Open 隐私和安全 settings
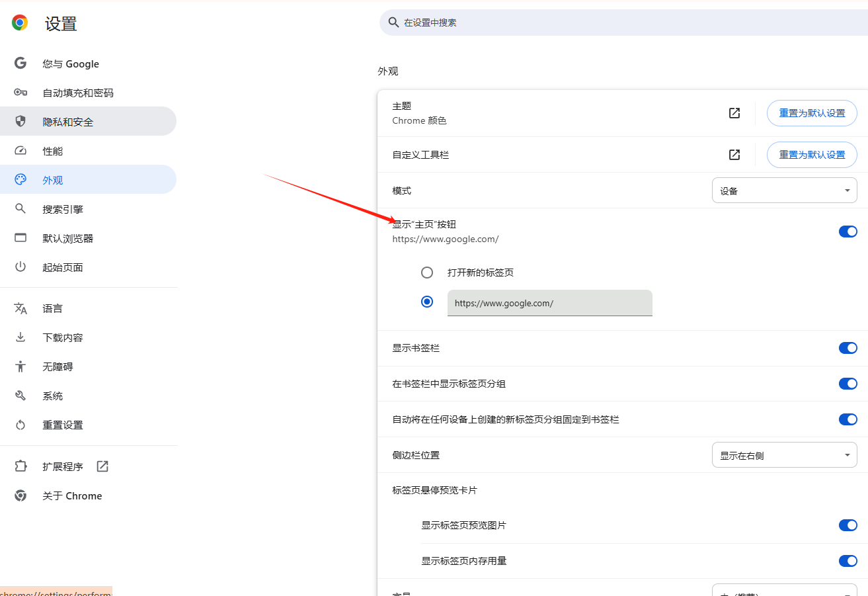This screenshot has height=596, width=868. (x=88, y=122)
